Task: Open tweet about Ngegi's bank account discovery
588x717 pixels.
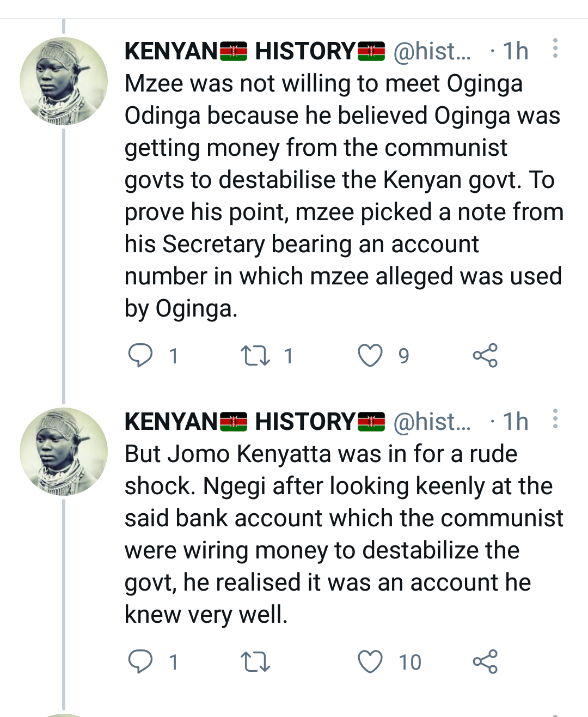Action: (343, 534)
